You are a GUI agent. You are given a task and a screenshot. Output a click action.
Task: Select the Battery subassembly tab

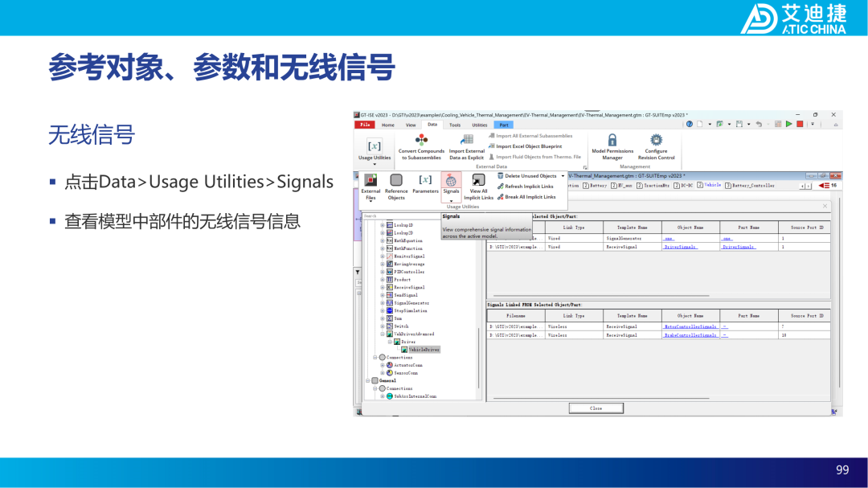coord(595,186)
